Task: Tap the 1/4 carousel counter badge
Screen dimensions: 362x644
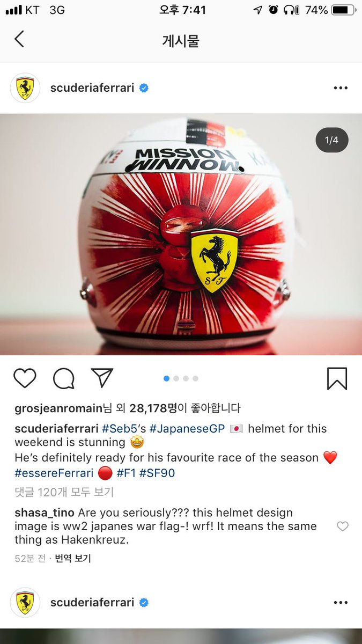Action: tap(331, 141)
